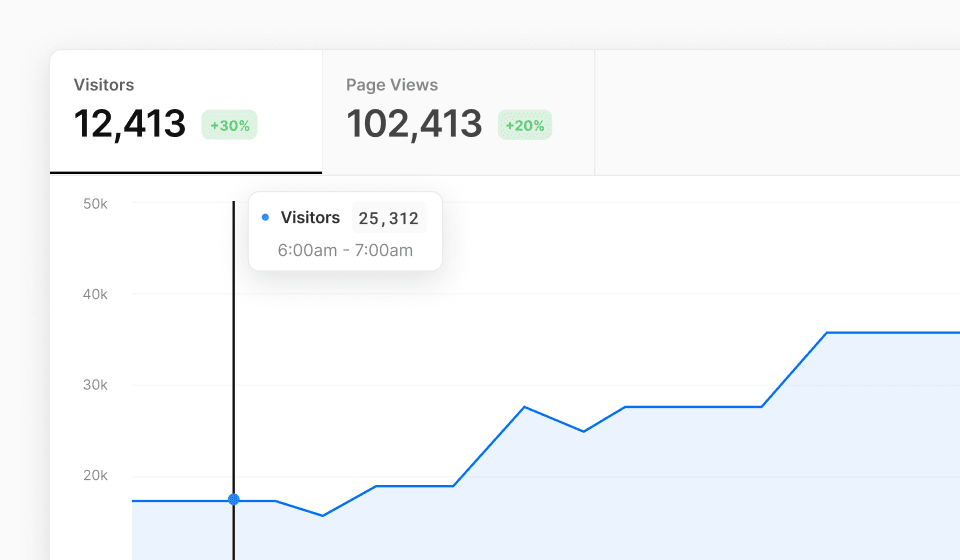This screenshot has height=560, width=960.
Task: Click the 20k y-axis label
Action: click(x=96, y=476)
